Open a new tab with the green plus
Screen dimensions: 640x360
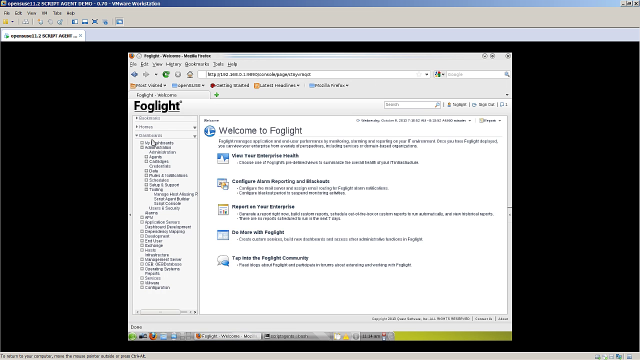point(216,95)
